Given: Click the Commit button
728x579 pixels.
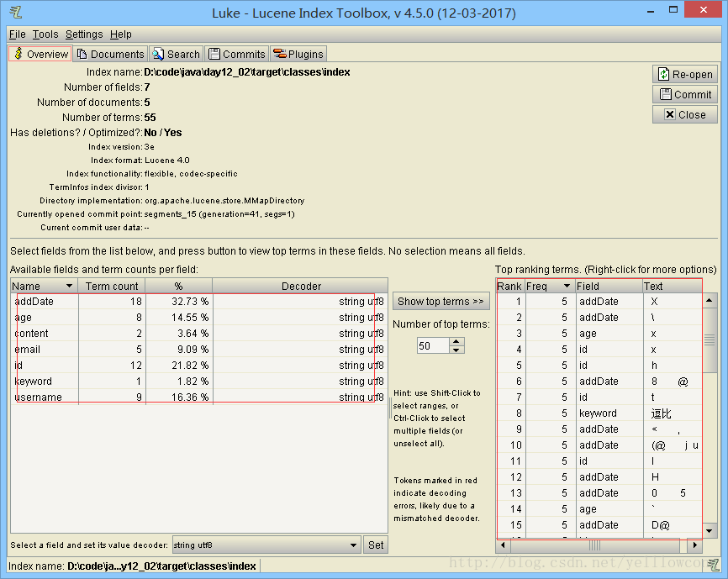Looking at the screenshot, I should click(685, 94).
